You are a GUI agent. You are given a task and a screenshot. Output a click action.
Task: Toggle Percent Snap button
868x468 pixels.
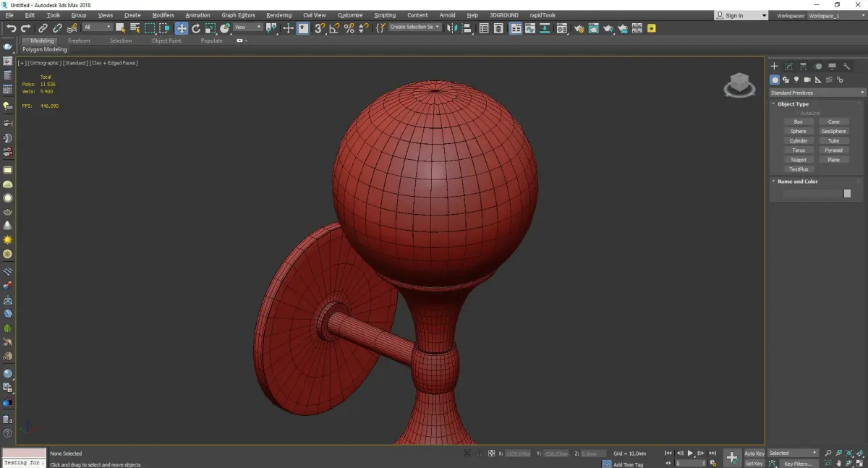click(349, 28)
